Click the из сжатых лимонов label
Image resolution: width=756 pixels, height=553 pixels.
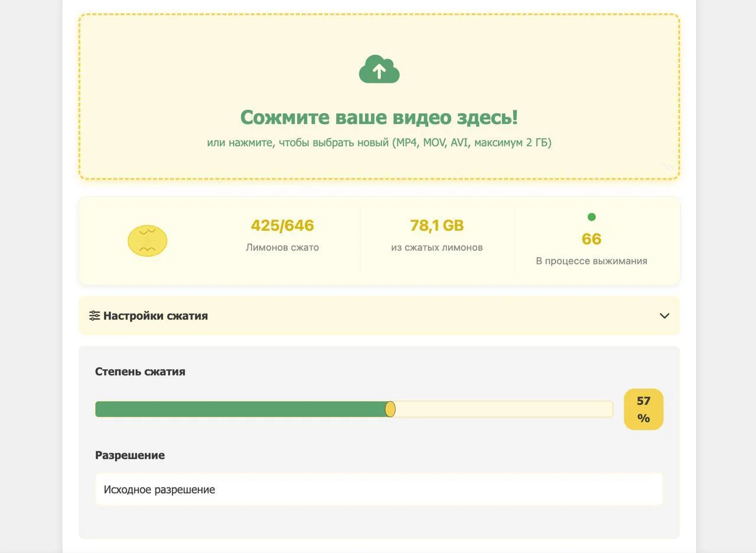[437, 247]
